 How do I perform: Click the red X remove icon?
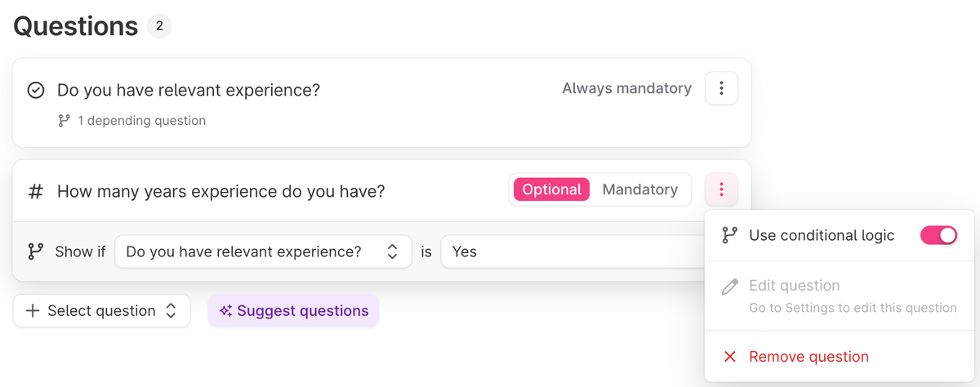[730, 357]
